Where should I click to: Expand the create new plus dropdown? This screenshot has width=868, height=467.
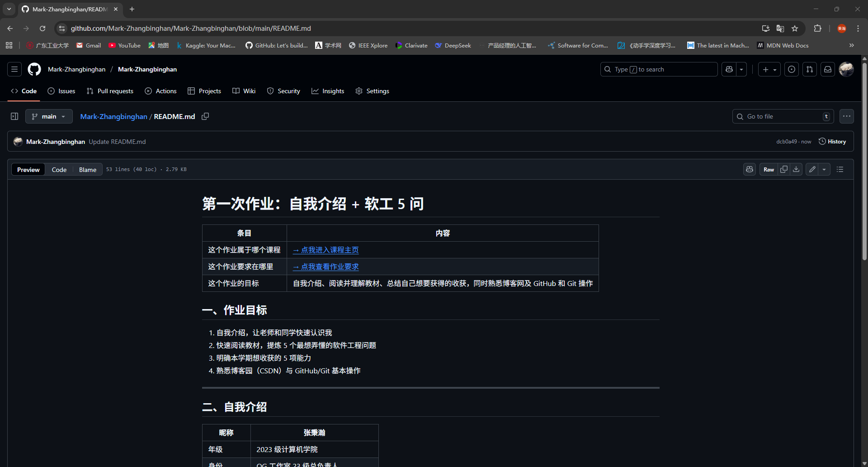[774, 69]
